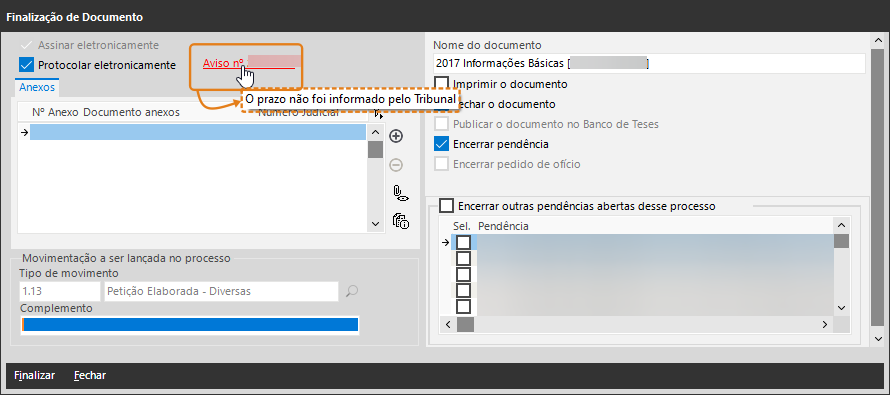Select the last visible pendência row checkbox
Viewport: 890px width, 395px height.
[464, 306]
